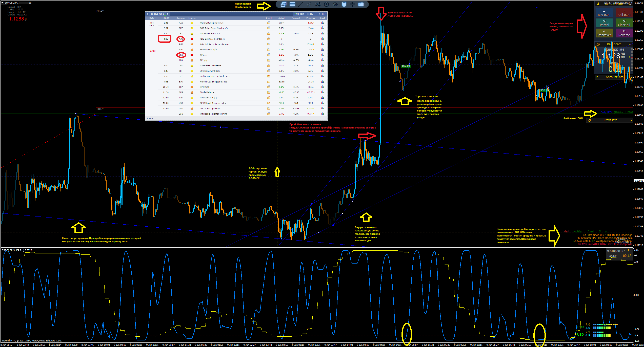Click the MR2 level label on chart
Viewport: 644px width, 347px height.
point(100,11)
